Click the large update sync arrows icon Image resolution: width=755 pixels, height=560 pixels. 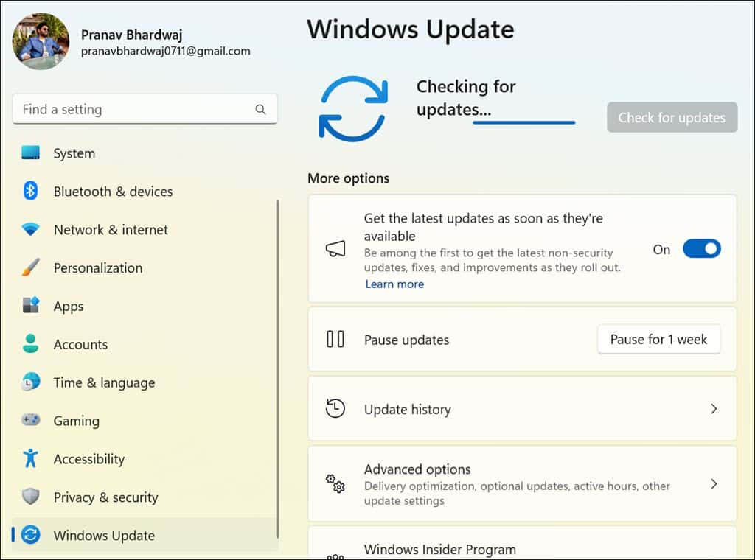point(353,109)
